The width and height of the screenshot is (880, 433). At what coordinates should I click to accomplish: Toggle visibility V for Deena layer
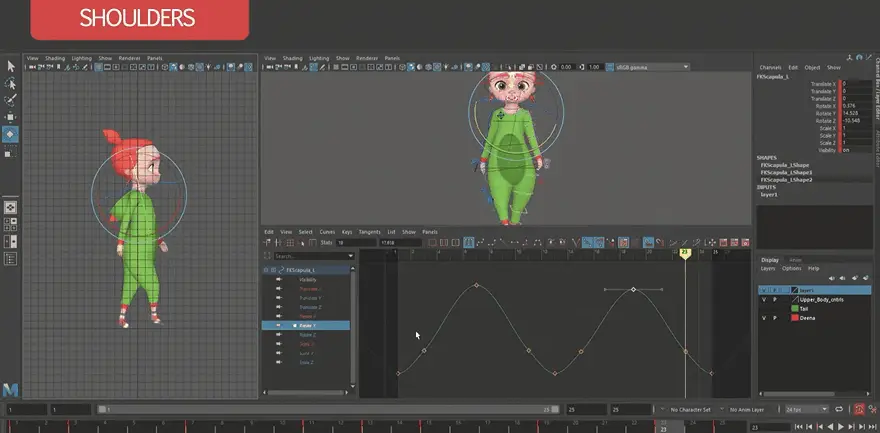[764, 318]
